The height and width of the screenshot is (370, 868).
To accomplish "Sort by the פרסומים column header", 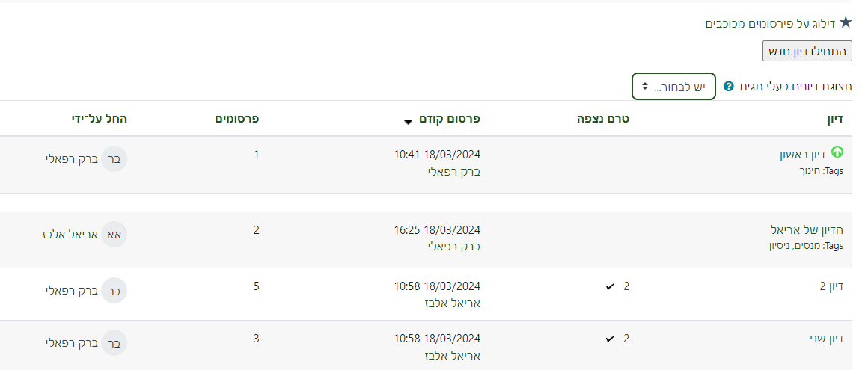I will (237, 118).
